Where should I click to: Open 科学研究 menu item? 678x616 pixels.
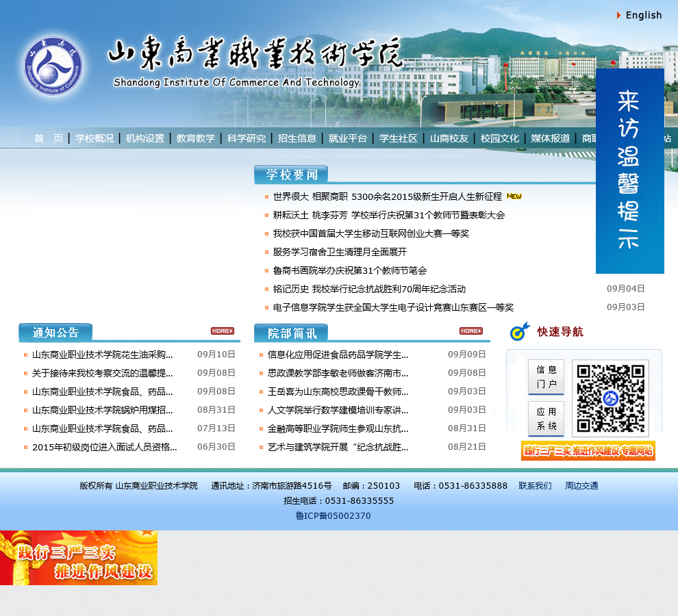(x=247, y=138)
